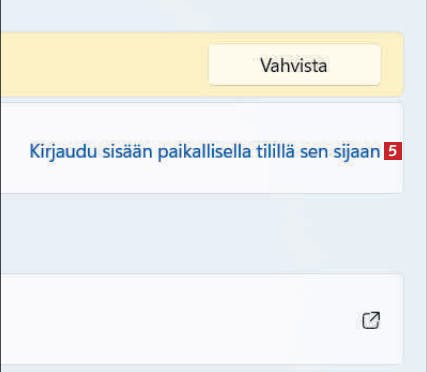
Task: Click the blank area between the two white cards
Action: pyautogui.click(x=202, y=234)
